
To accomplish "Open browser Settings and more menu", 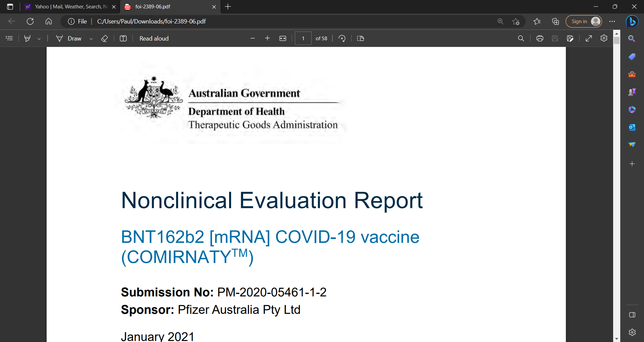I will coord(612,21).
